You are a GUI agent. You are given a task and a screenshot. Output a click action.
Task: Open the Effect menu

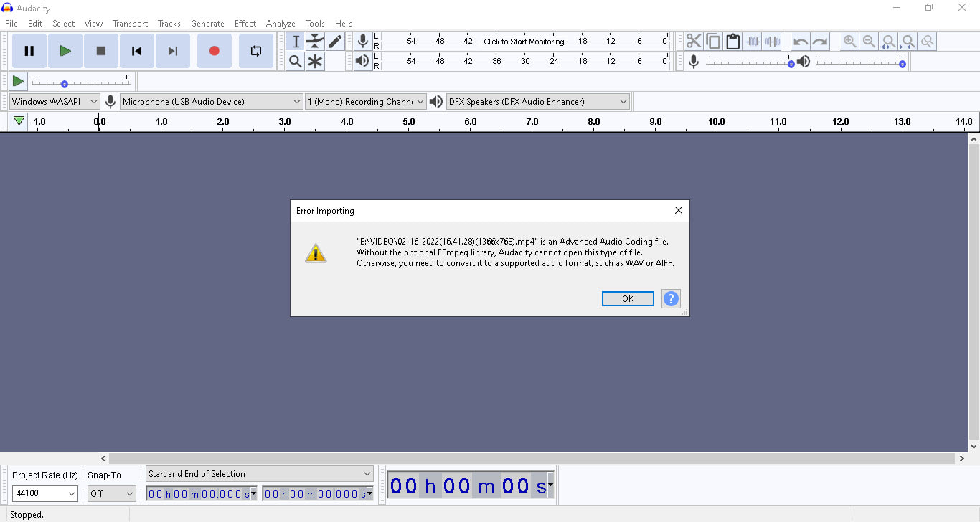tap(245, 24)
